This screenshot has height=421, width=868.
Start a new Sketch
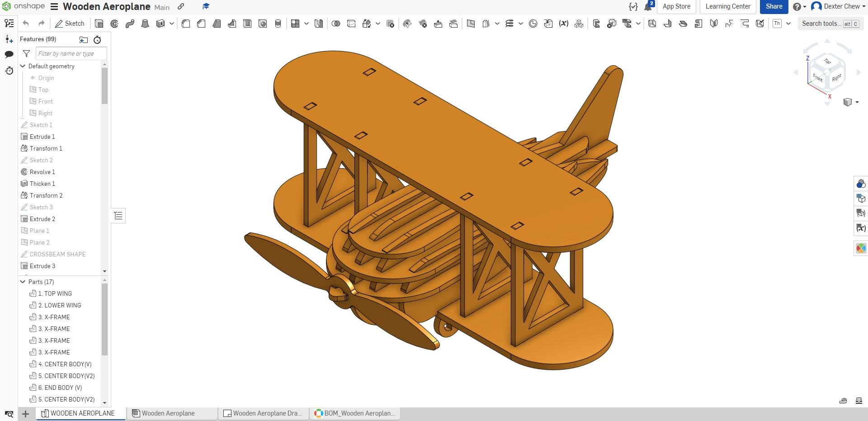point(70,23)
